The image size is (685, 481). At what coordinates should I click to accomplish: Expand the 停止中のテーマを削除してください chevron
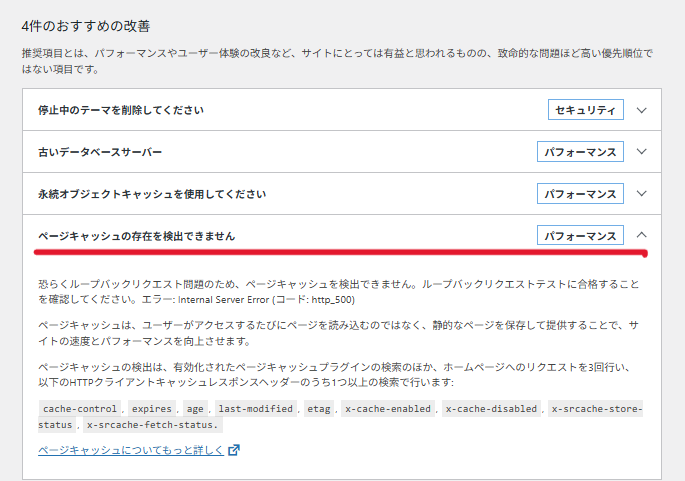642,110
